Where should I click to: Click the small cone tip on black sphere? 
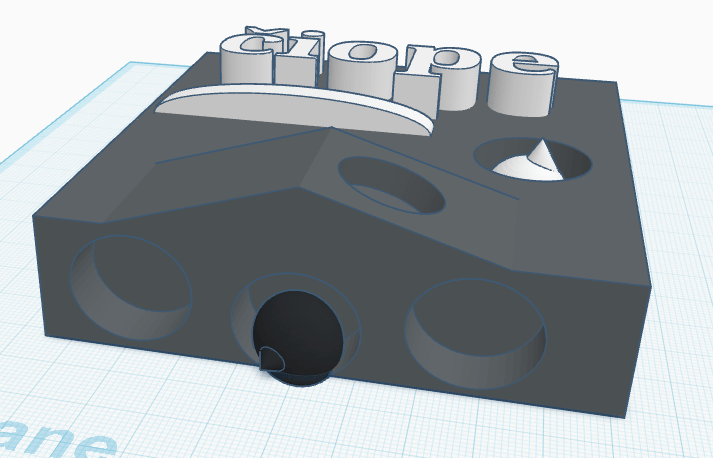click(x=268, y=356)
